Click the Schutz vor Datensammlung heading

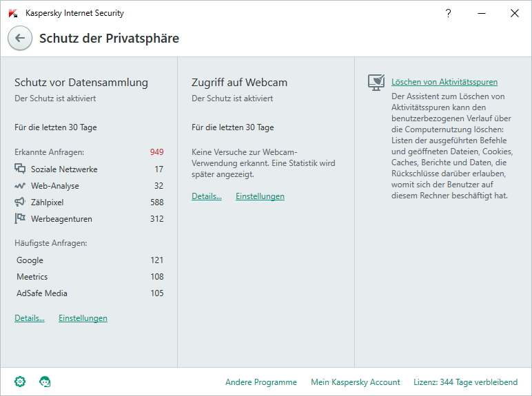coord(81,83)
